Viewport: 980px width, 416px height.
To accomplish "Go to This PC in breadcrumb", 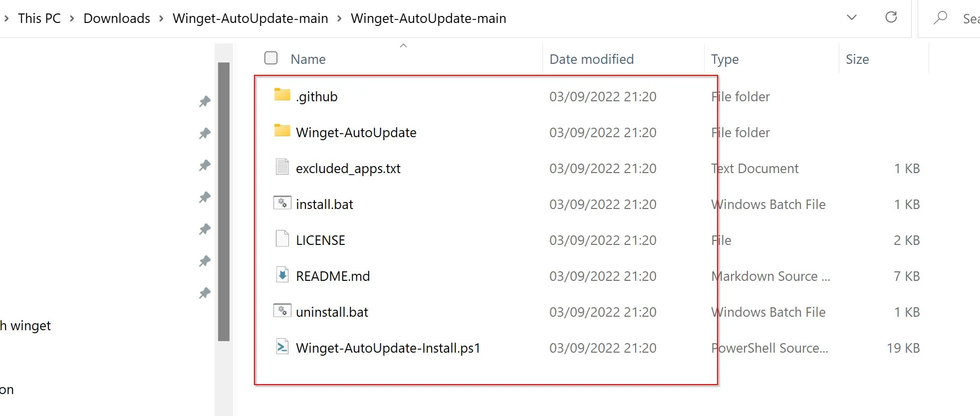I will 39,18.
